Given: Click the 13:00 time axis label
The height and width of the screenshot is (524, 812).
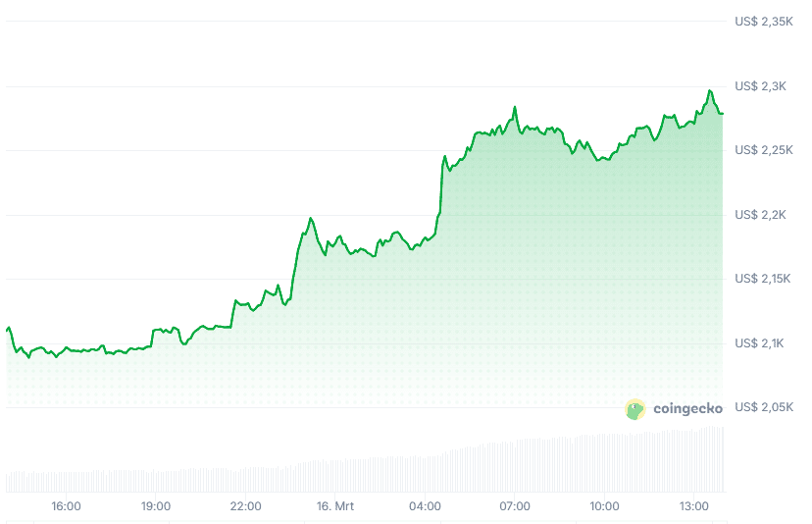Looking at the screenshot, I should tap(694, 506).
